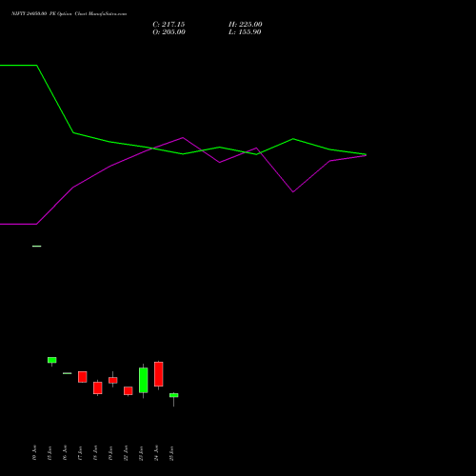
Task: Click the '17 Jun' date axis label
Action: [80, 453]
